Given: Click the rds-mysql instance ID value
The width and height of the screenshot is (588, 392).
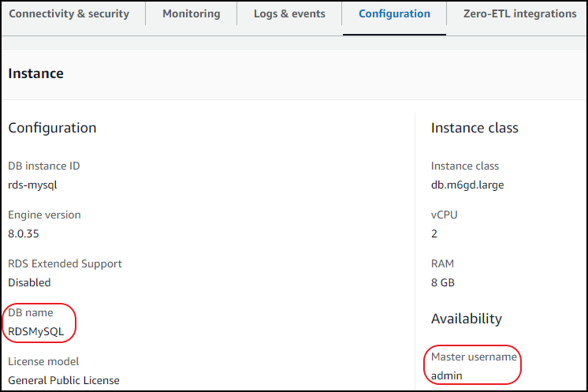Looking at the screenshot, I should pos(32,185).
